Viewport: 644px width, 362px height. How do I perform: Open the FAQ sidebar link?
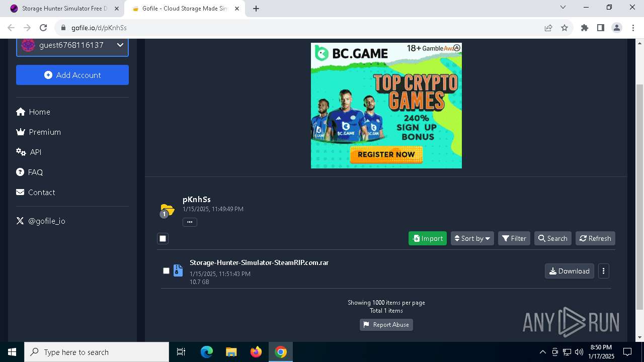click(x=30, y=172)
